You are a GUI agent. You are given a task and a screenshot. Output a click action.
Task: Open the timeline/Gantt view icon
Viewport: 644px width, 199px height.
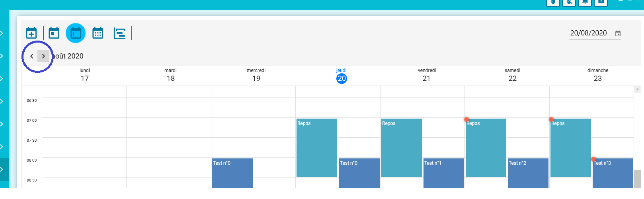[x=119, y=33]
